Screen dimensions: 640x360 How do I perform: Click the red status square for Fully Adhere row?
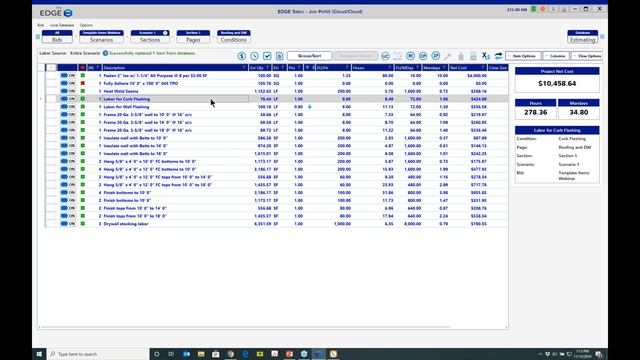click(x=82, y=83)
